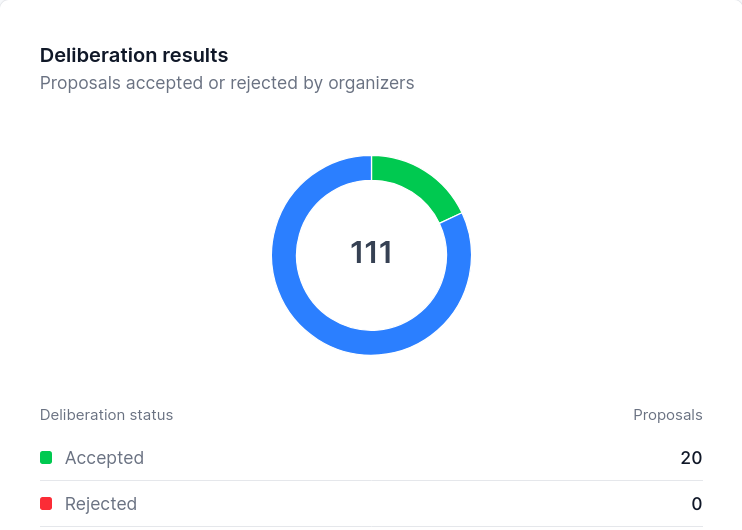Viewport: 742px width, 530px height.
Task: Click the white separator at top of donut ring
Action: (x=371, y=168)
